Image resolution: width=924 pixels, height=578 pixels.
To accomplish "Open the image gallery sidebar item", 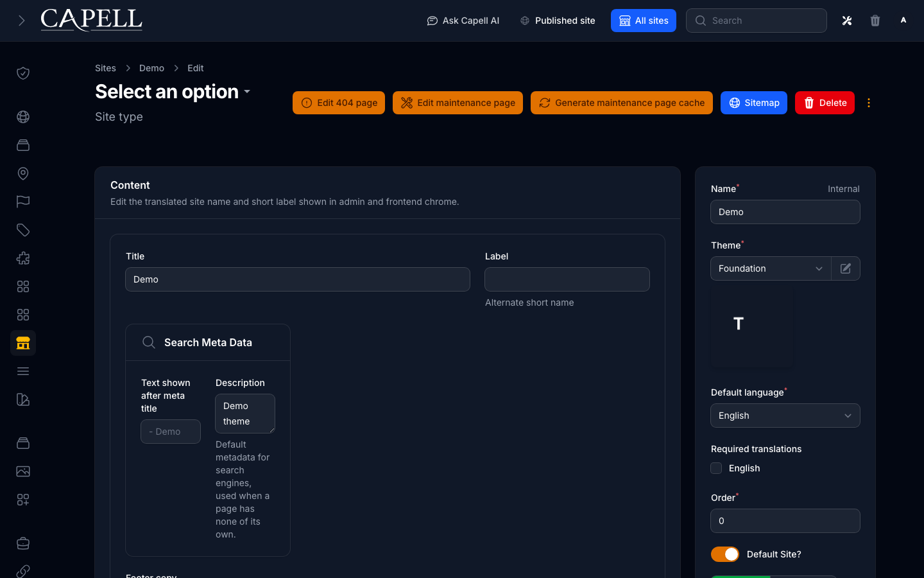I will click(23, 471).
